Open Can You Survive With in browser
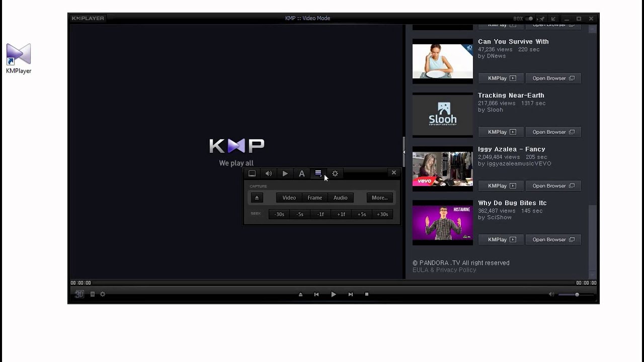 pos(553,78)
